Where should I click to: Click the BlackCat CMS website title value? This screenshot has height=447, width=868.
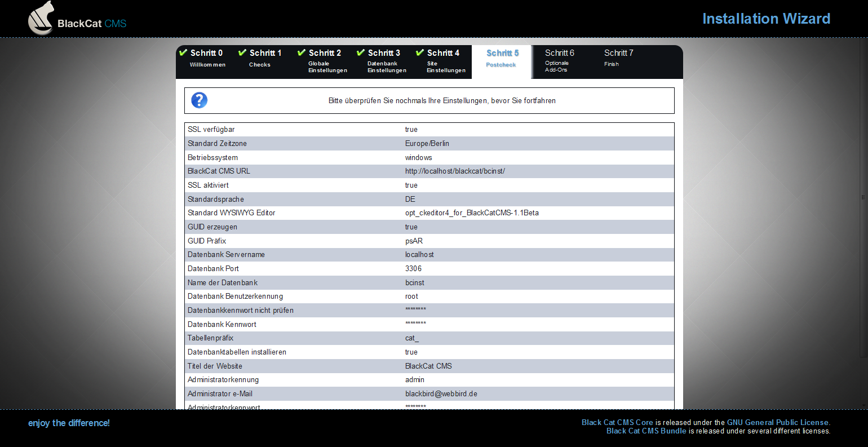tap(428, 366)
